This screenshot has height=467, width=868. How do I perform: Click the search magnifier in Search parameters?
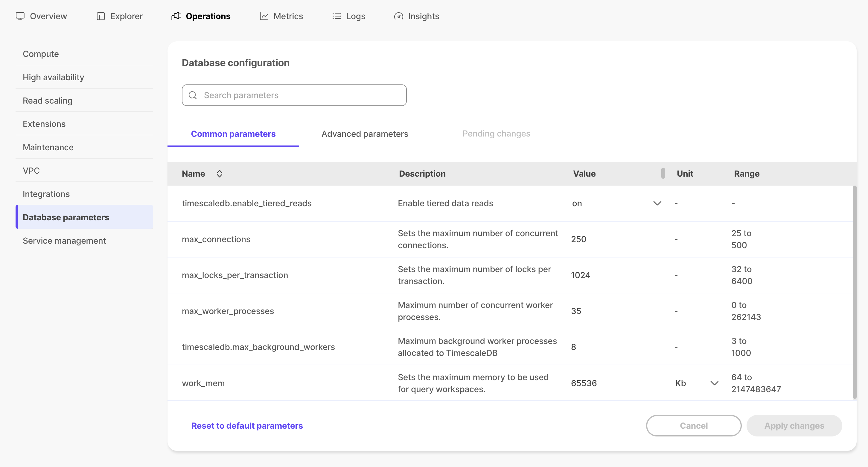193,95
